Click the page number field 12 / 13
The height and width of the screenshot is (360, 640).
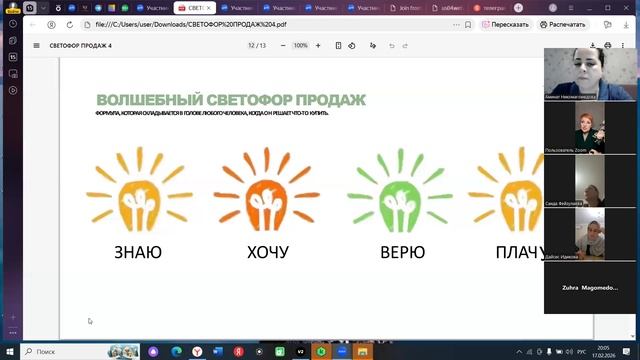[257, 46]
